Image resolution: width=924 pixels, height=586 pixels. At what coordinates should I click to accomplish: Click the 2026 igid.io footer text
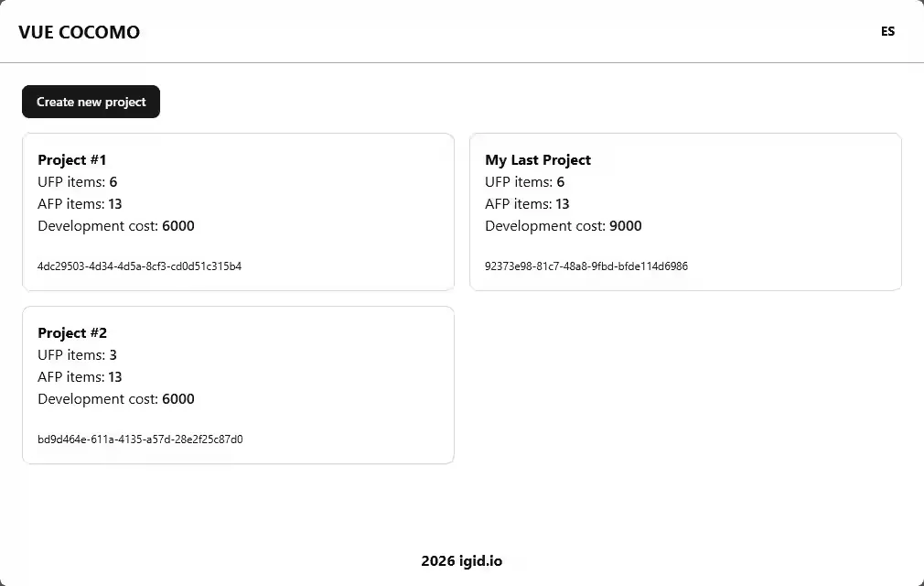pyautogui.click(x=462, y=561)
